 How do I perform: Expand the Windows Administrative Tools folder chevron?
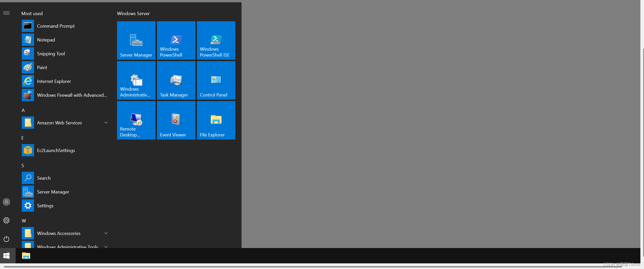point(106,246)
